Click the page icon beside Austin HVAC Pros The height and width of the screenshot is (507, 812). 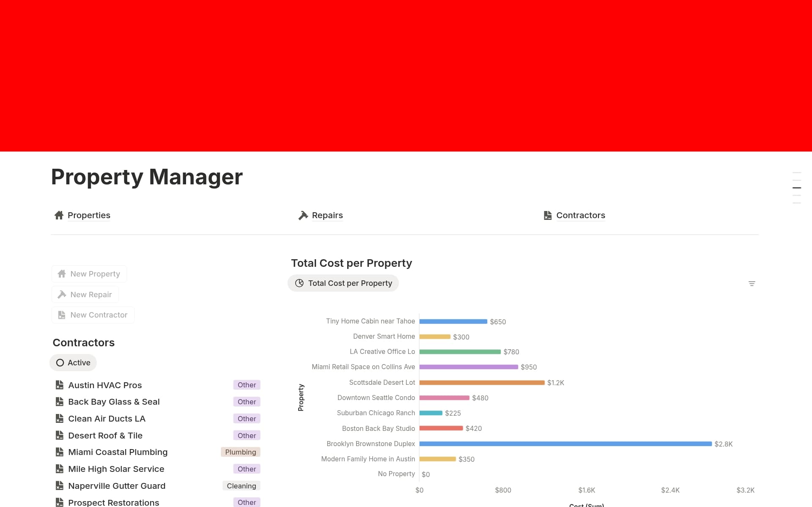tap(59, 385)
